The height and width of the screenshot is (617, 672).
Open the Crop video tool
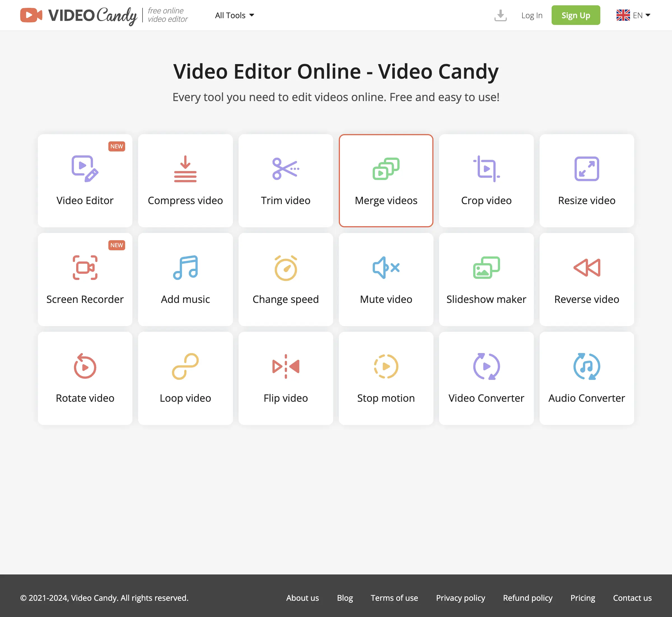486,181
